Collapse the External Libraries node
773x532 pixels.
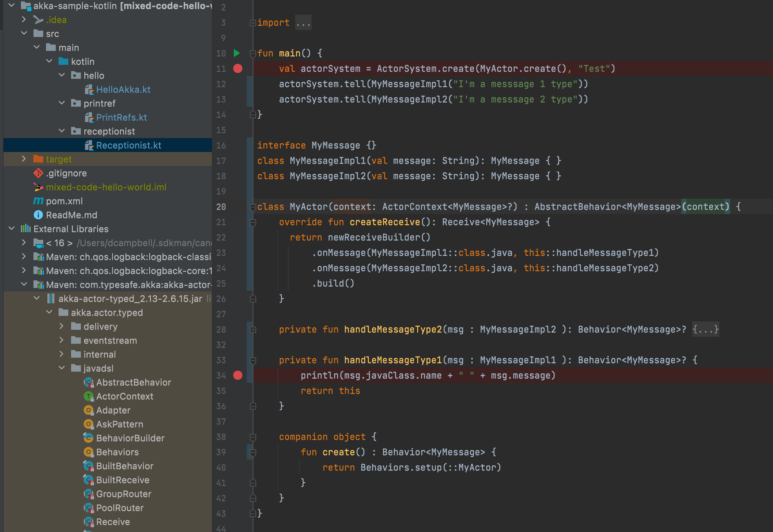pos(12,229)
